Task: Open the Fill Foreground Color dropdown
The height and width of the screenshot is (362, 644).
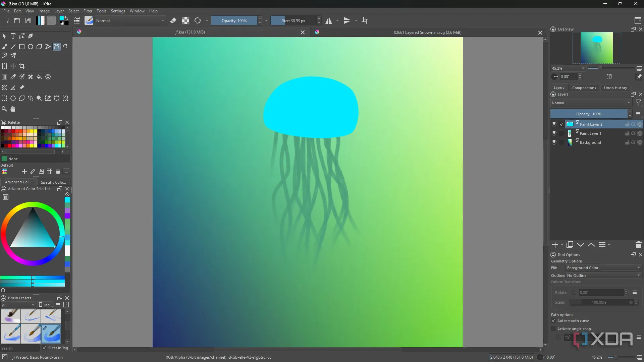Action: (603, 268)
